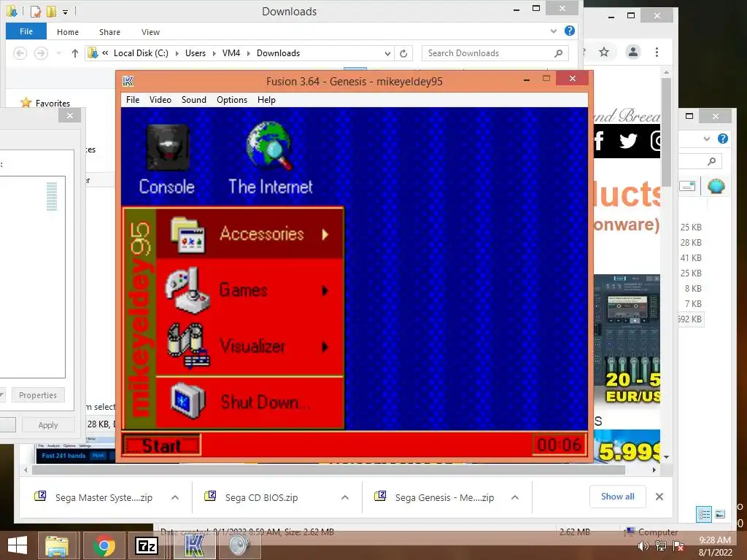Open the Console icon in the emulator
This screenshot has width=747, height=560.
coord(167,160)
